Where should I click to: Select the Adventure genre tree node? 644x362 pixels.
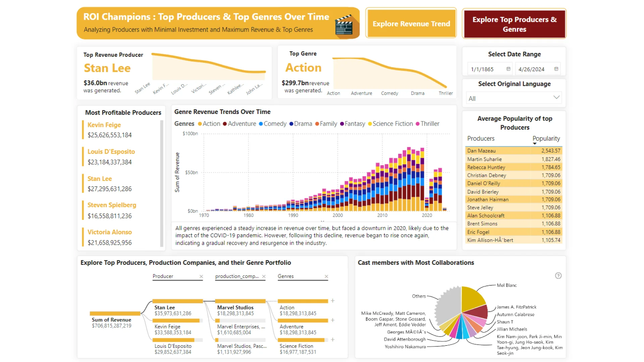(303, 327)
